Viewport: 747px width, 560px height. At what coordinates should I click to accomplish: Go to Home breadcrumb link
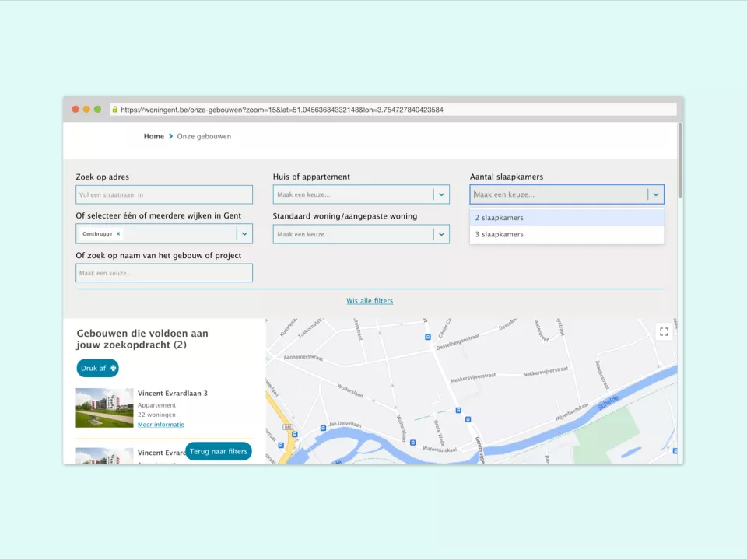click(154, 136)
